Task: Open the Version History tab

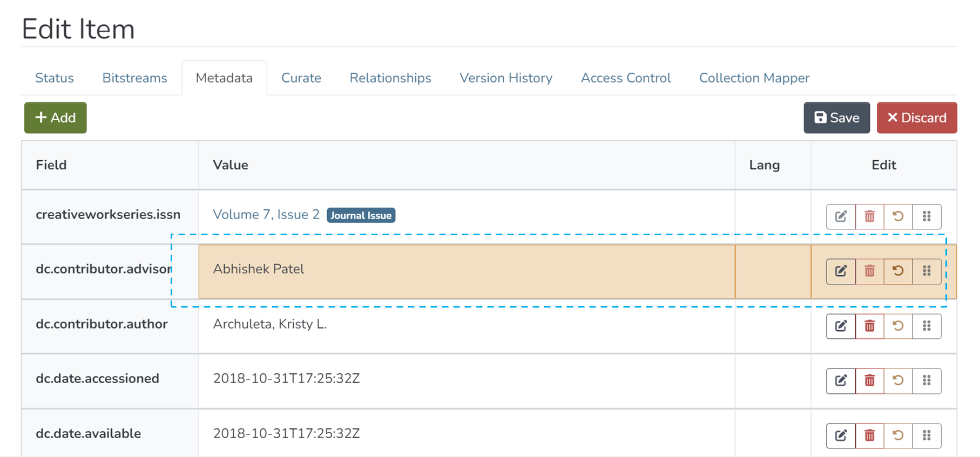Action: pyautogui.click(x=505, y=78)
